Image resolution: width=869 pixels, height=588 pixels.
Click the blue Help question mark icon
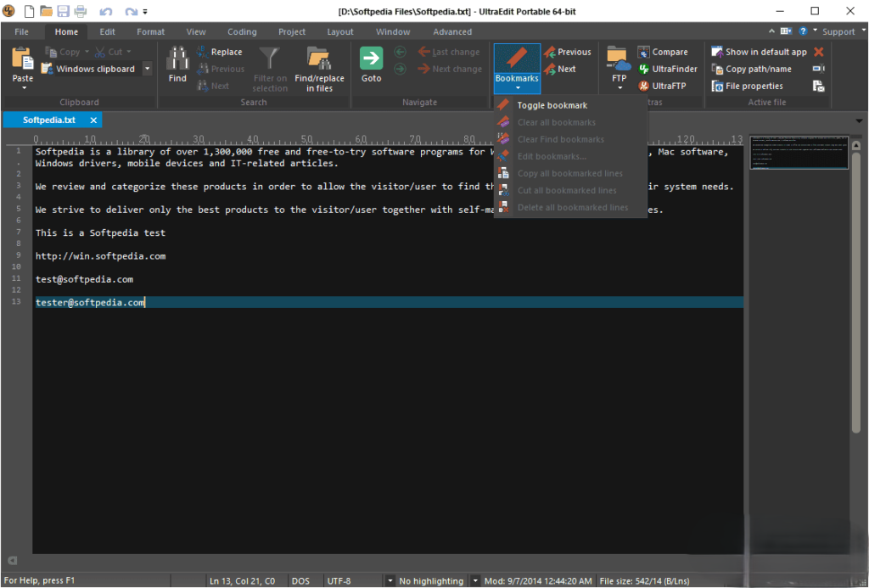[x=803, y=31]
